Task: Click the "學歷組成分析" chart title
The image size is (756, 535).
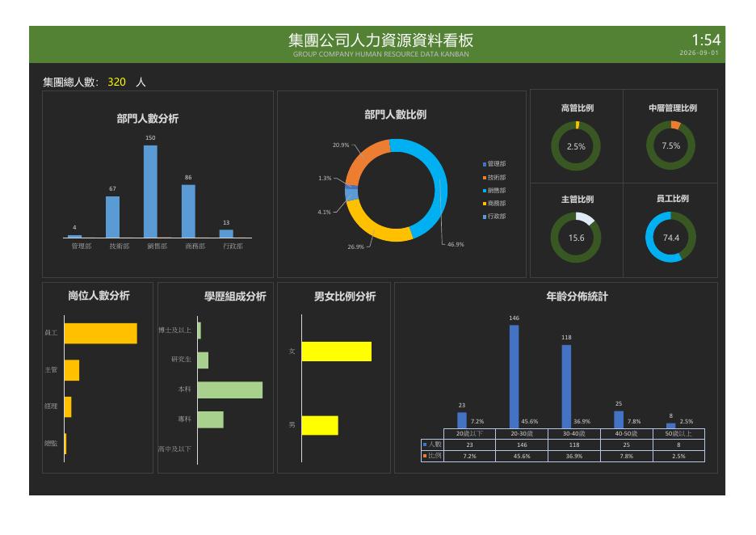Action: coord(235,297)
